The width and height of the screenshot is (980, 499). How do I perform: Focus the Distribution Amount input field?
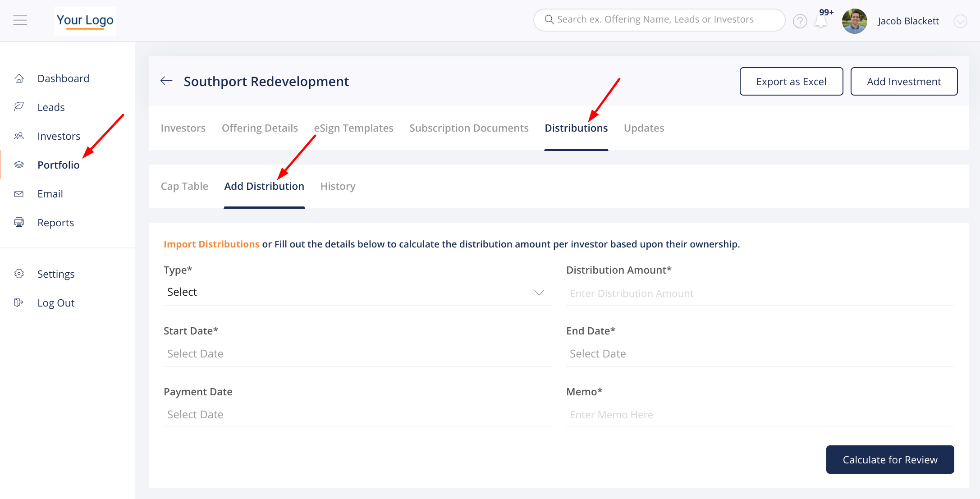[x=760, y=293]
